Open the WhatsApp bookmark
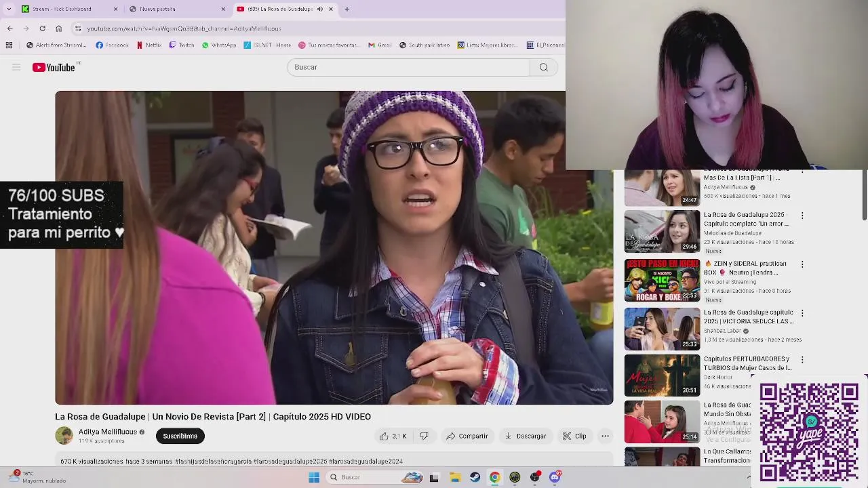The width and height of the screenshot is (868, 488). pyautogui.click(x=219, y=45)
